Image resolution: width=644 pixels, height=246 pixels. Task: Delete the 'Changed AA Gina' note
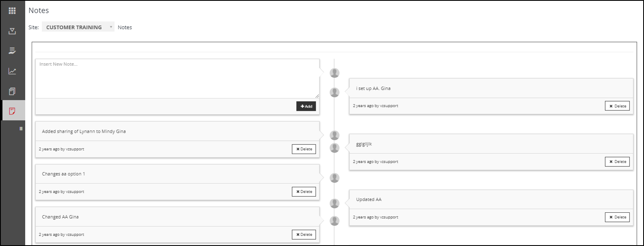tap(304, 235)
